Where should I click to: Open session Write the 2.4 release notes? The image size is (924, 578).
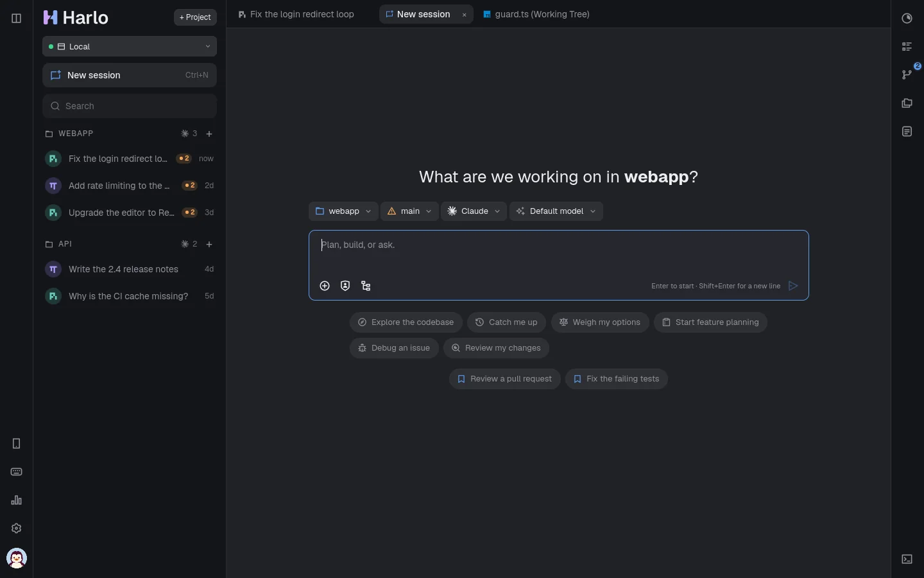(x=130, y=269)
